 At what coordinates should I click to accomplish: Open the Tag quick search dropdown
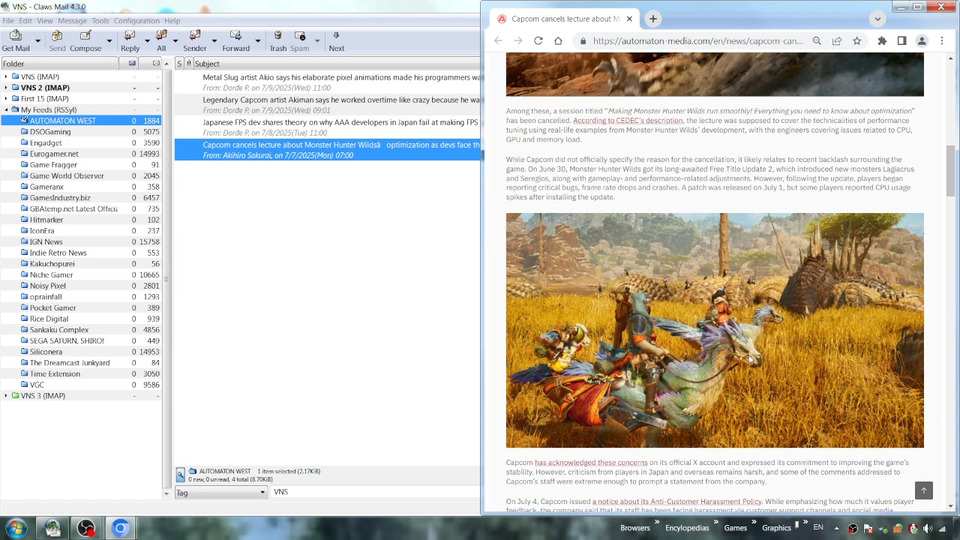click(222, 492)
